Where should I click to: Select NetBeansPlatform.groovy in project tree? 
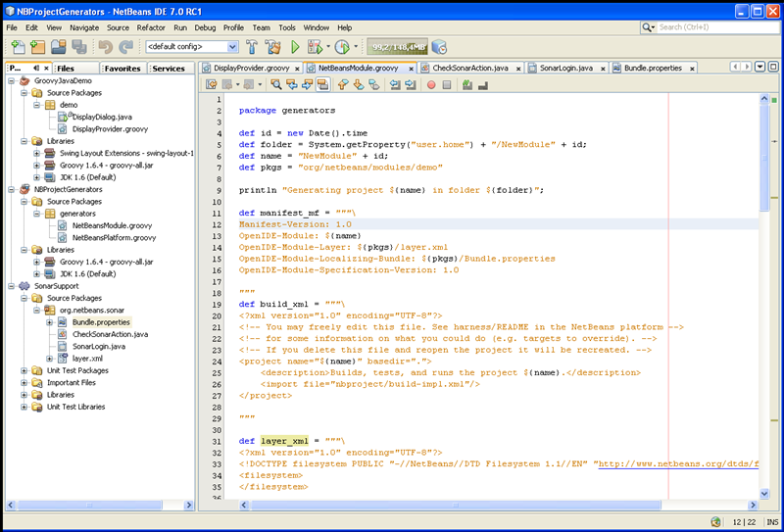click(114, 237)
